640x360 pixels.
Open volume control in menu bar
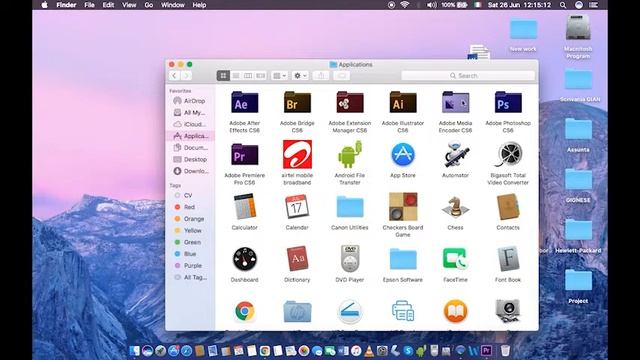coord(431,5)
